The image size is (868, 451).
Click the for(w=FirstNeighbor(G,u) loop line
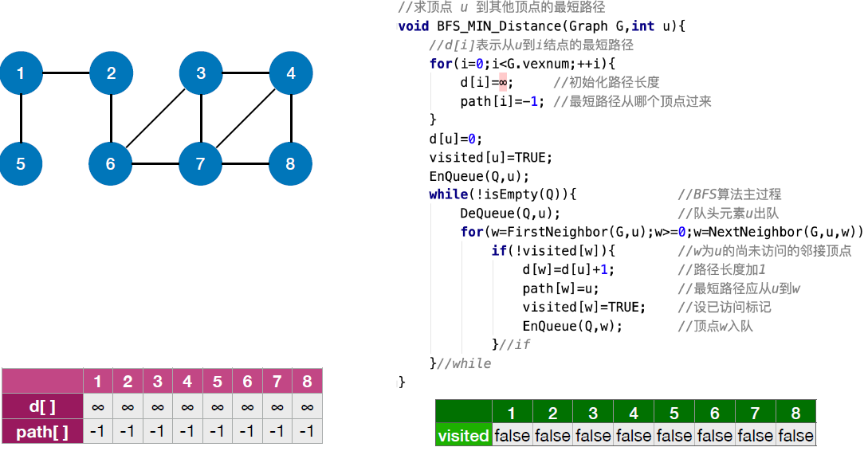click(x=662, y=232)
